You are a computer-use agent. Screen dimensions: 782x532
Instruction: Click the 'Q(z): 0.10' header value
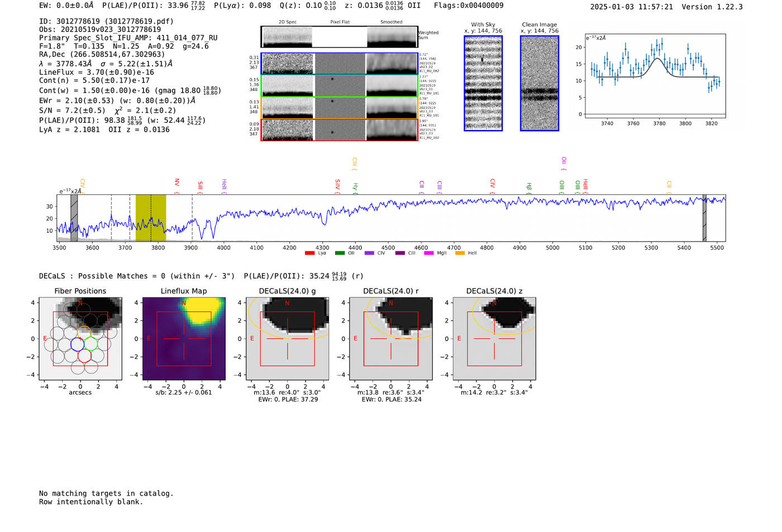click(x=308, y=6)
